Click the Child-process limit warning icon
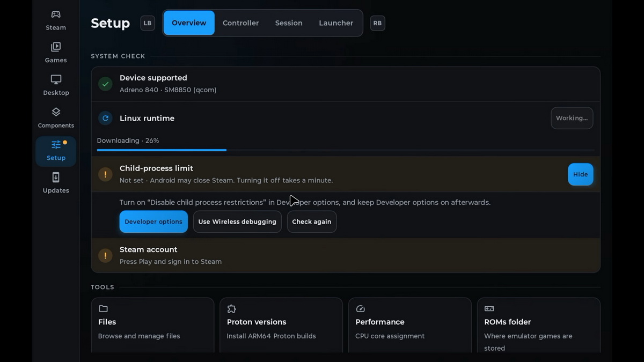This screenshot has height=362, width=644. [x=105, y=174]
